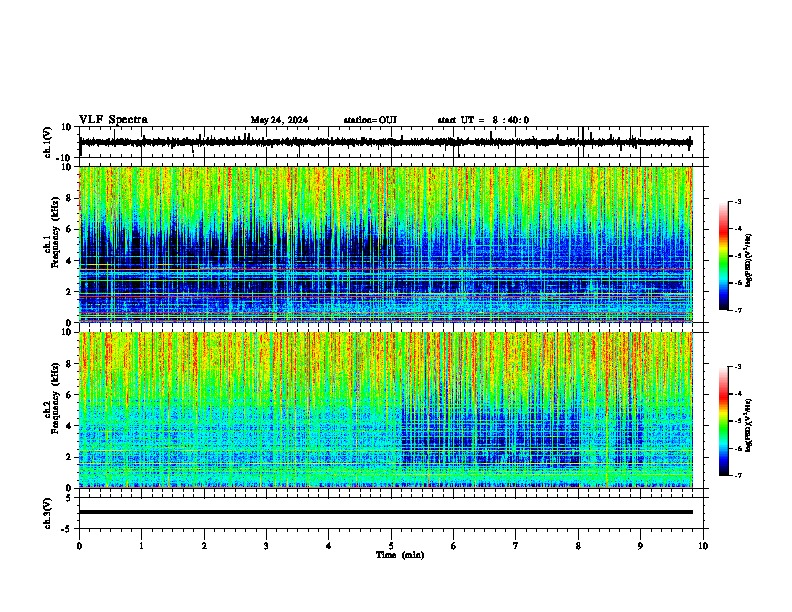The width and height of the screenshot is (792, 612).
Task: Click the "7" tick on the time axis
Action: coord(516,546)
